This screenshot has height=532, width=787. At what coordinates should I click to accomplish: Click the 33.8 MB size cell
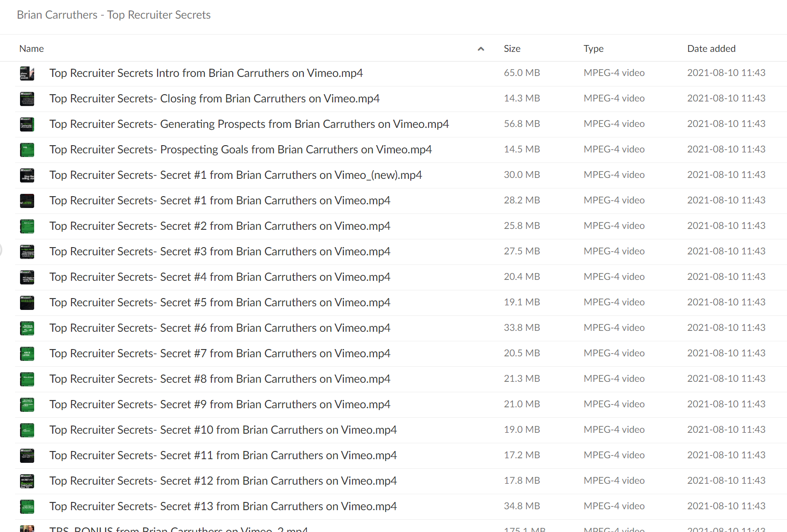pyautogui.click(x=522, y=328)
